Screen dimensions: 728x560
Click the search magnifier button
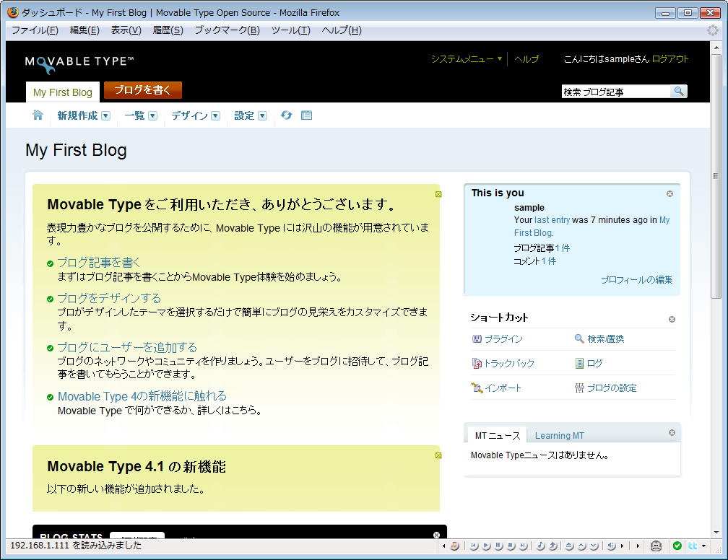click(679, 92)
